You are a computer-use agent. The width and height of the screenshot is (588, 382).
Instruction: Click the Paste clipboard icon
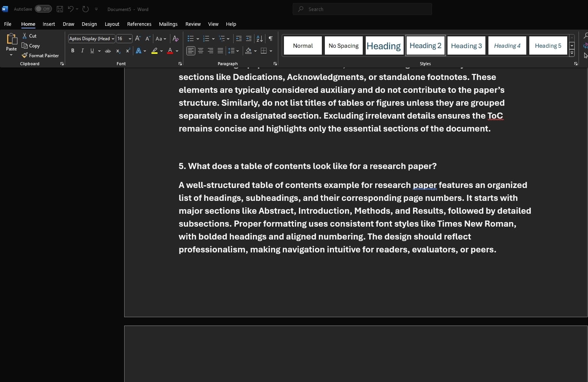click(x=11, y=39)
